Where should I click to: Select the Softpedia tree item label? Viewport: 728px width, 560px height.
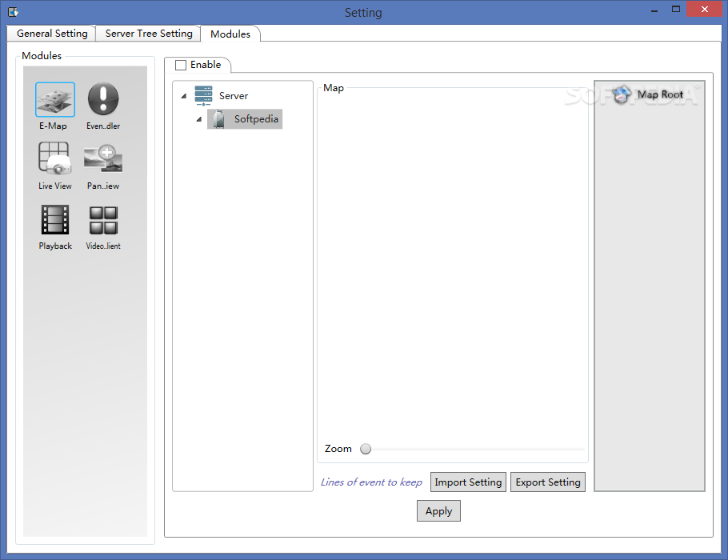[x=256, y=119]
